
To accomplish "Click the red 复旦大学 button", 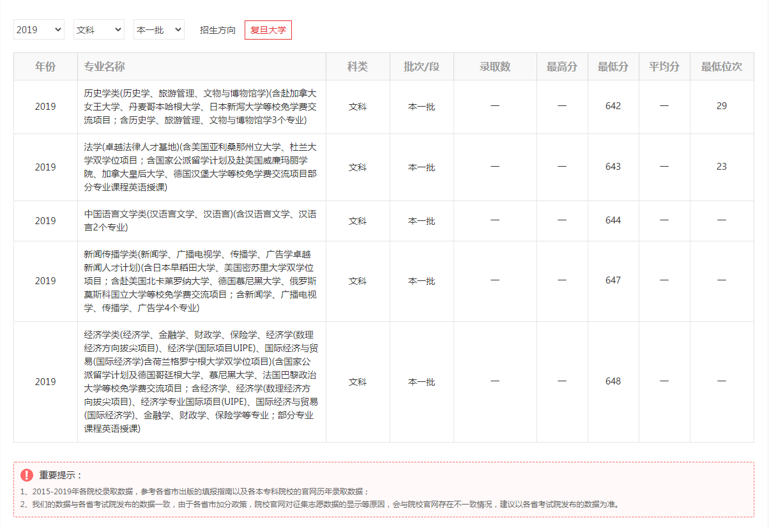I will coord(268,29).
